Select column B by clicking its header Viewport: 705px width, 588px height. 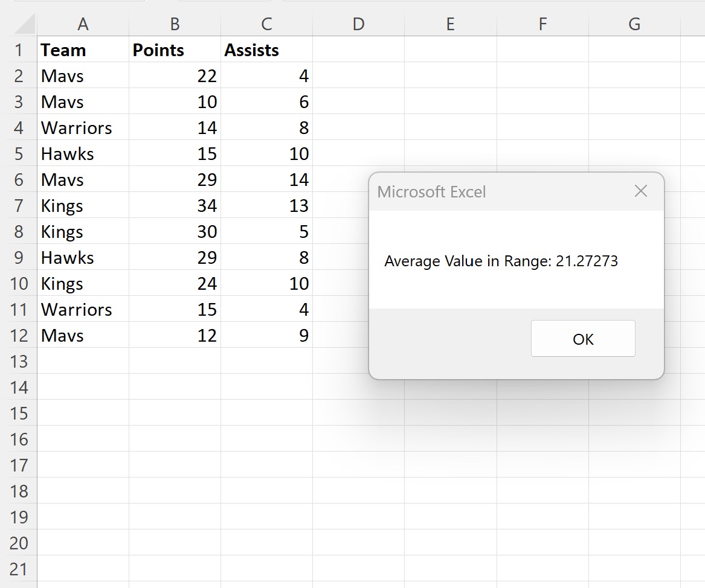175,24
